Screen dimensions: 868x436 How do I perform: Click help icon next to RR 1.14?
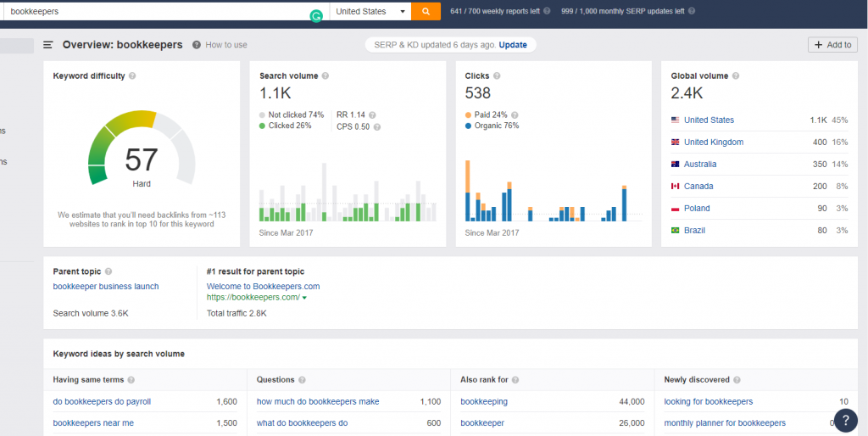coord(373,115)
